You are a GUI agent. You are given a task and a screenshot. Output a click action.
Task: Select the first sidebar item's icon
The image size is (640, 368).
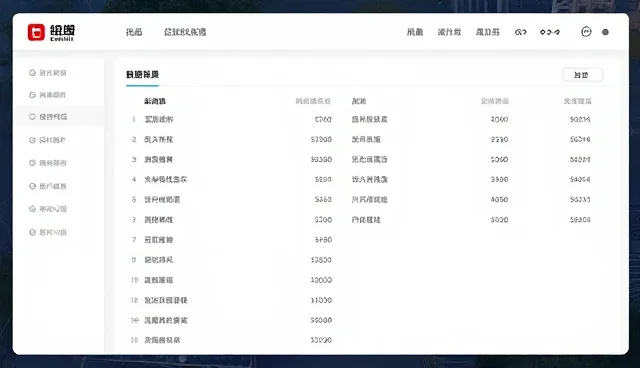[x=33, y=73]
